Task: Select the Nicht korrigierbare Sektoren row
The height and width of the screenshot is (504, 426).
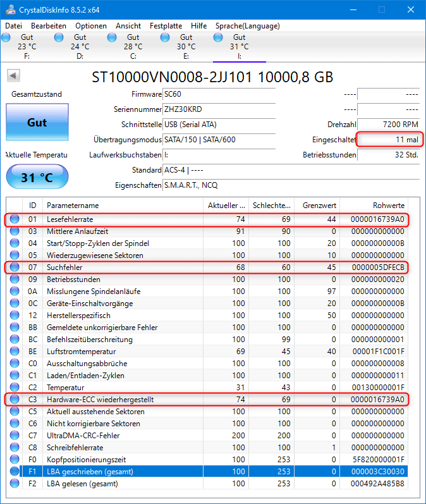Action: [207, 423]
